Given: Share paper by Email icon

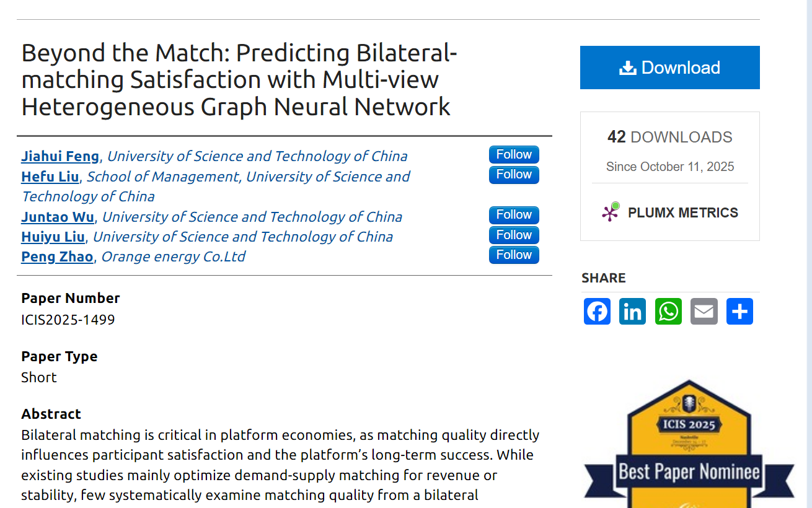Looking at the screenshot, I should click(x=704, y=311).
